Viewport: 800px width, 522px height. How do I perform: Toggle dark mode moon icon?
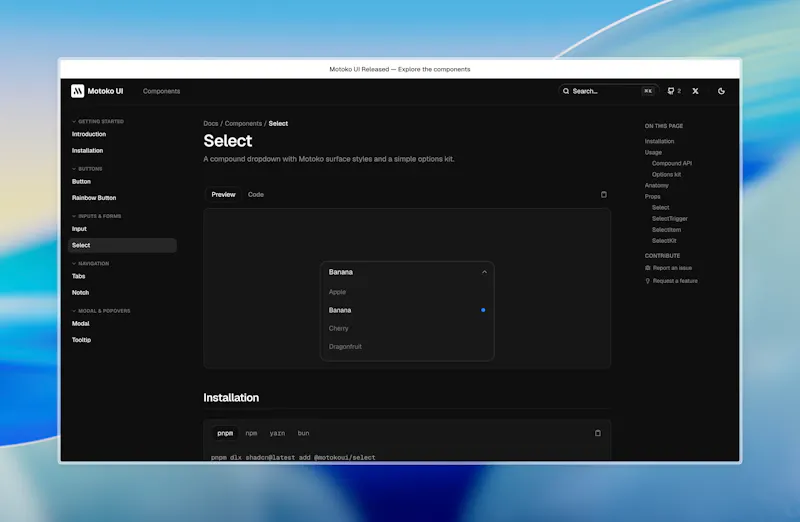721,91
